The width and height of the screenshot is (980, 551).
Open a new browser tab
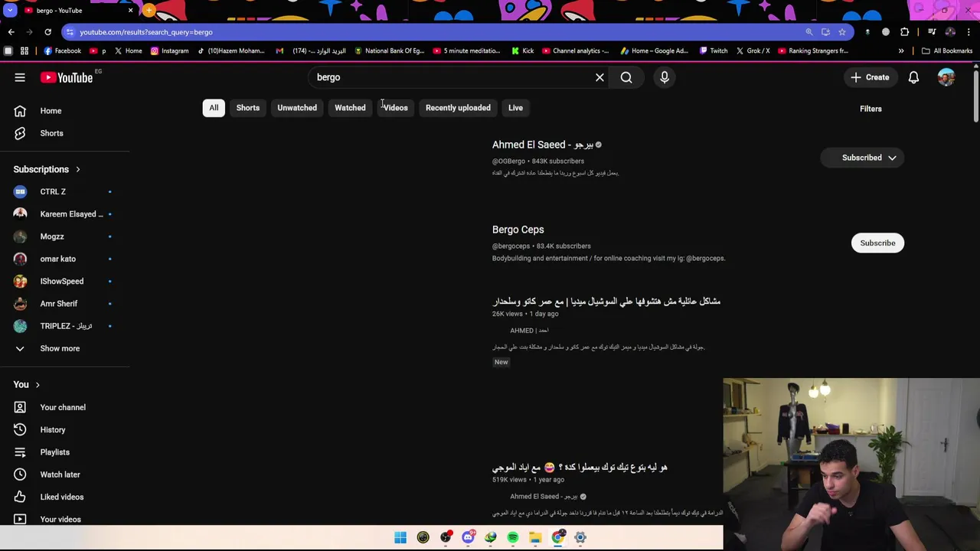(x=149, y=11)
